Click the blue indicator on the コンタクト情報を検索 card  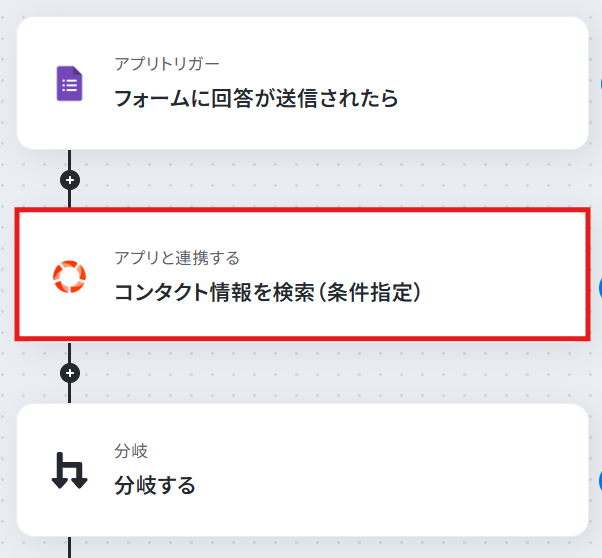click(600, 288)
